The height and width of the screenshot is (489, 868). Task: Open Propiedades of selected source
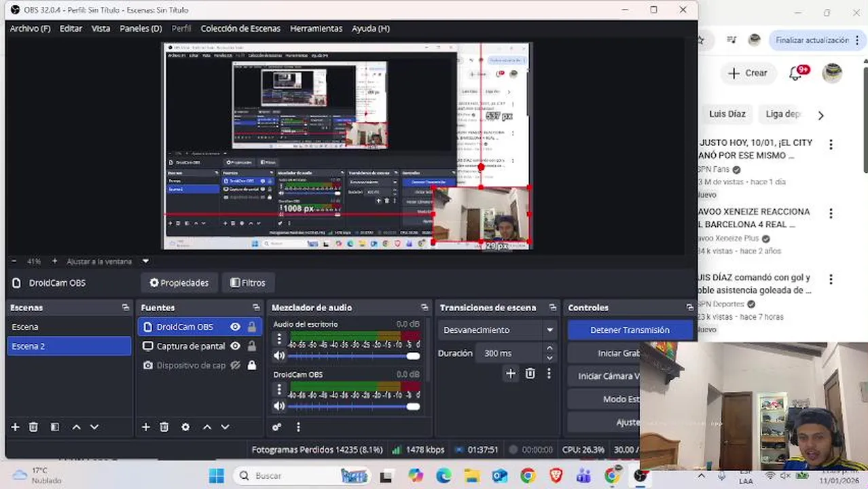click(x=179, y=283)
